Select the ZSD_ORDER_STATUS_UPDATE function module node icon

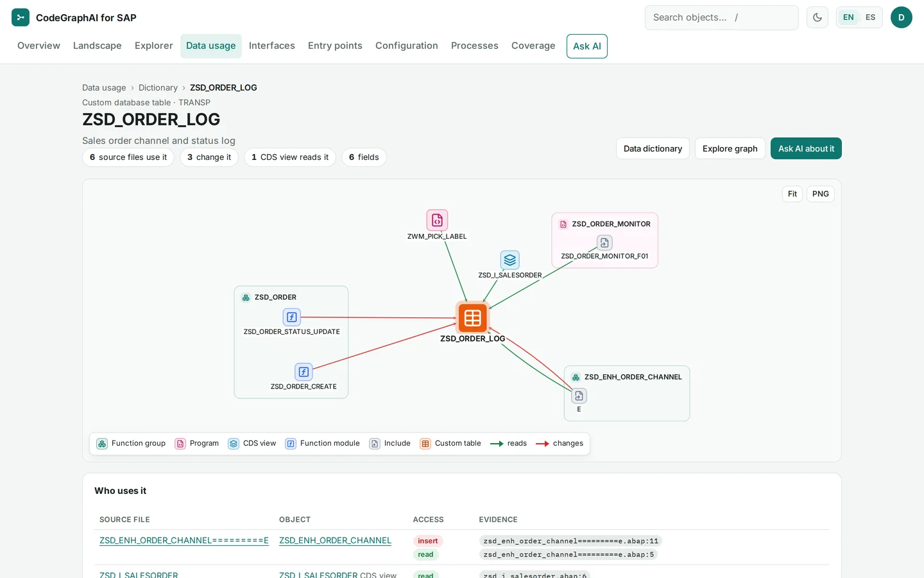[292, 317]
